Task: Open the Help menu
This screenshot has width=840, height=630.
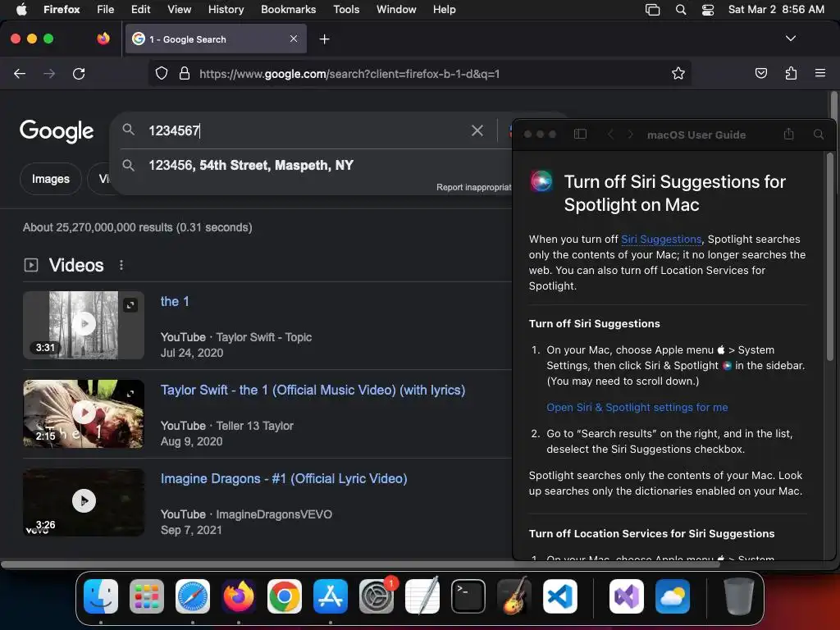Action: [x=444, y=9]
